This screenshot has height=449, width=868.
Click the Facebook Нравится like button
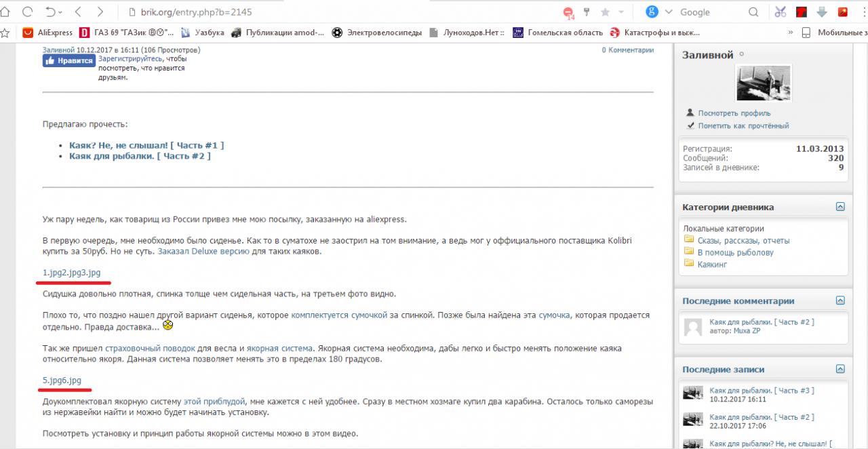(68, 60)
